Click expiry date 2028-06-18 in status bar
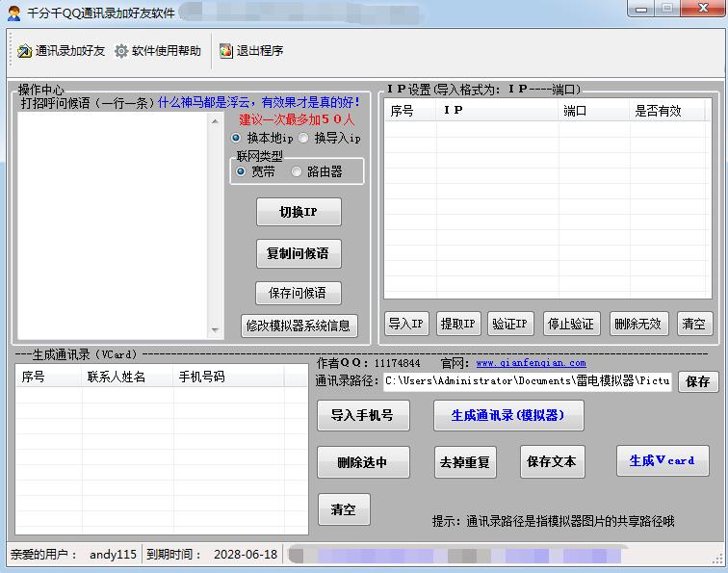 pyautogui.click(x=246, y=554)
